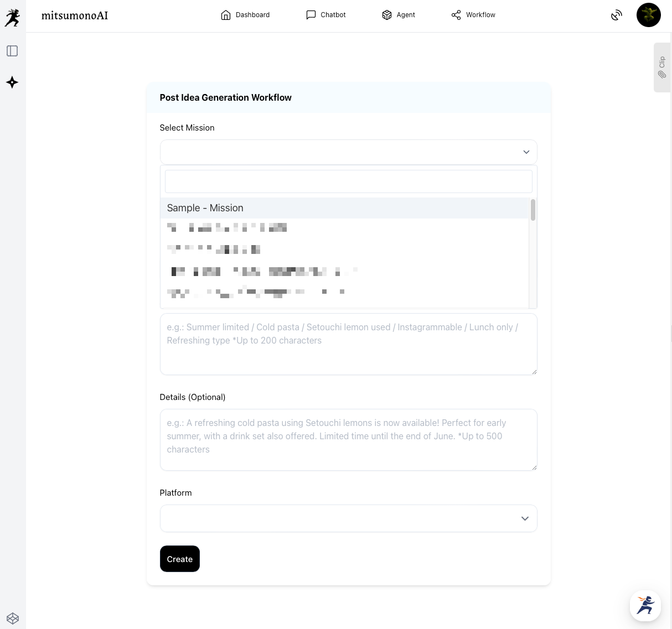Open the Chatbot menu
672x629 pixels.
326,15
